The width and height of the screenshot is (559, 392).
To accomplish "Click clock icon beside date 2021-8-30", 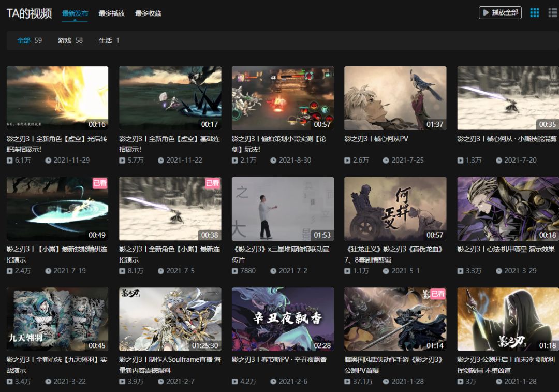I will click(273, 161).
